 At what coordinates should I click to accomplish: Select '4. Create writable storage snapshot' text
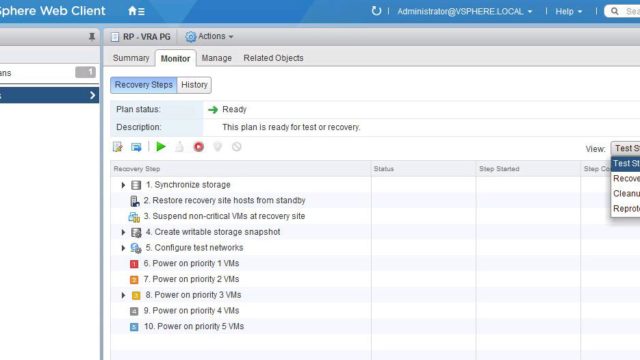point(213,232)
